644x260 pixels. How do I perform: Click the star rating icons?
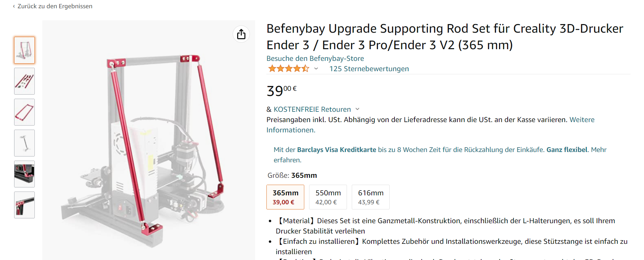click(288, 69)
